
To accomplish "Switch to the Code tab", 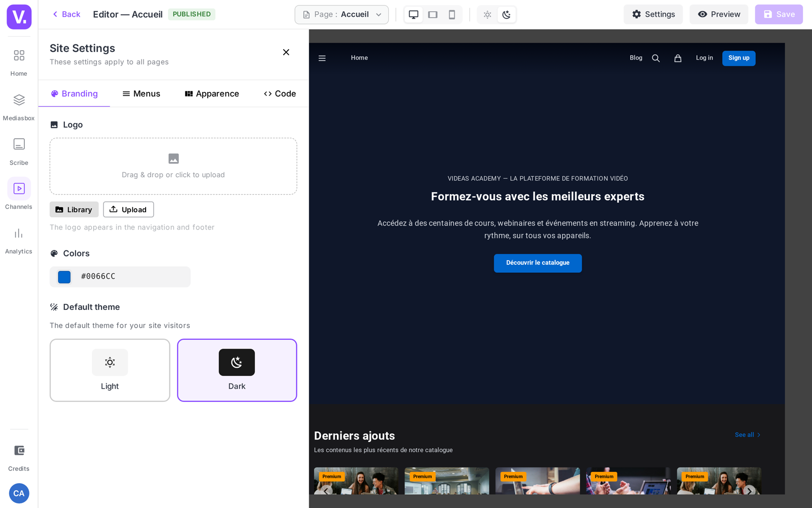I will 280,94.
